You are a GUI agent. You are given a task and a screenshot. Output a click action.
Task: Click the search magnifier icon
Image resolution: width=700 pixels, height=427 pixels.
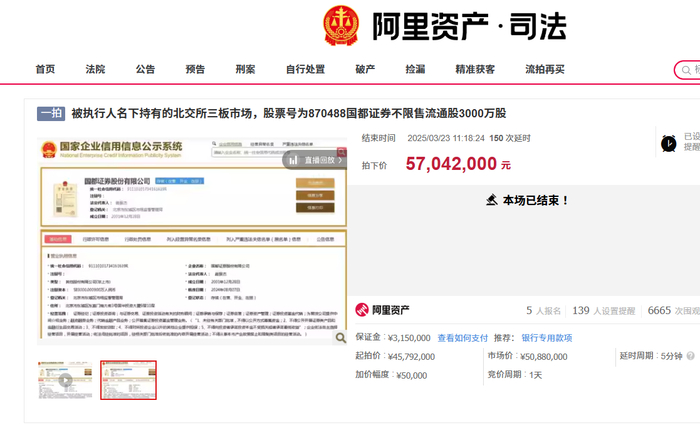686,70
